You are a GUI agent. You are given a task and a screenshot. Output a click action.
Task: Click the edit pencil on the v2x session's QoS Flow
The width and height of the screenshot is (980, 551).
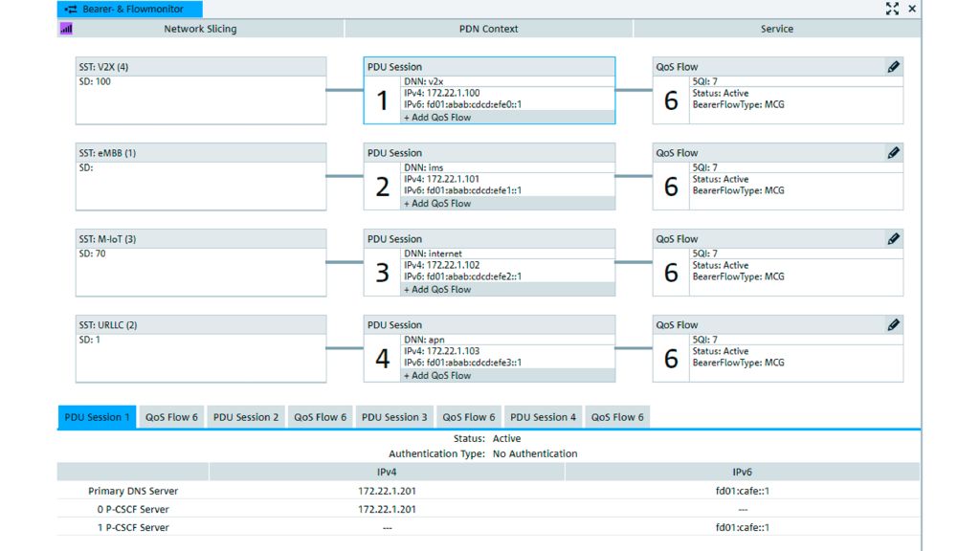click(x=893, y=67)
